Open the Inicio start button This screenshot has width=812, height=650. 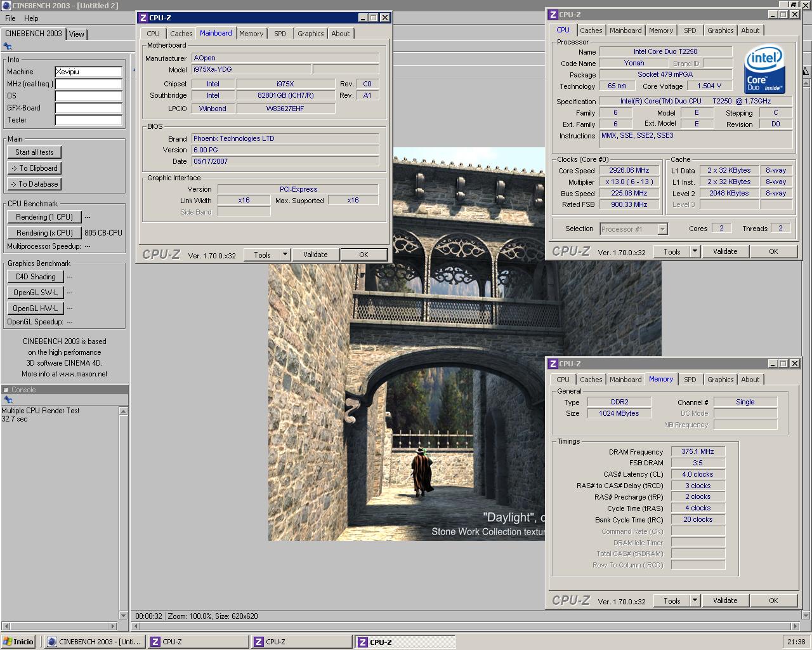tap(18, 642)
